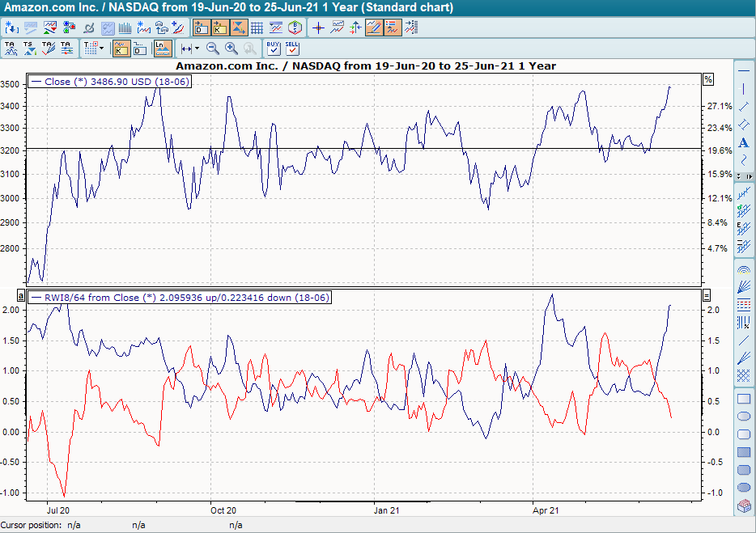Screen dimensions: 756x533
Task: Open the horizontal spacing dropdown arrow
Action: 197,48
